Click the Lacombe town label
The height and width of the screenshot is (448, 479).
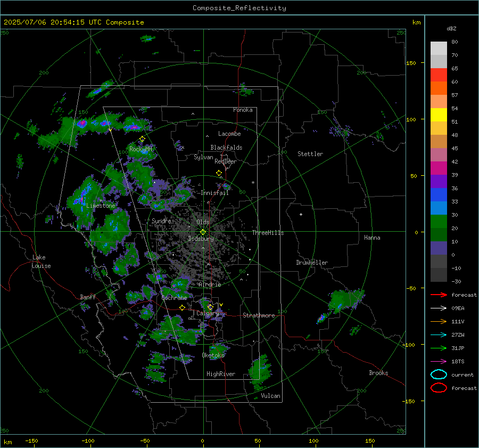coord(229,134)
